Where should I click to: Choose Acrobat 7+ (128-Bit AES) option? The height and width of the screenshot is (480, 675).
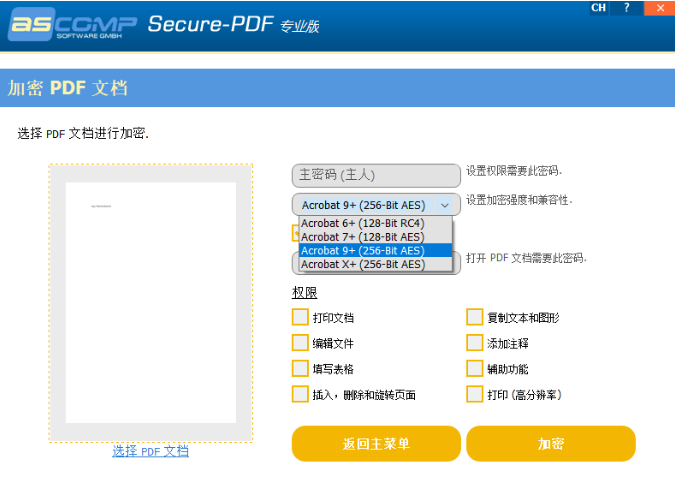click(x=362, y=237)
